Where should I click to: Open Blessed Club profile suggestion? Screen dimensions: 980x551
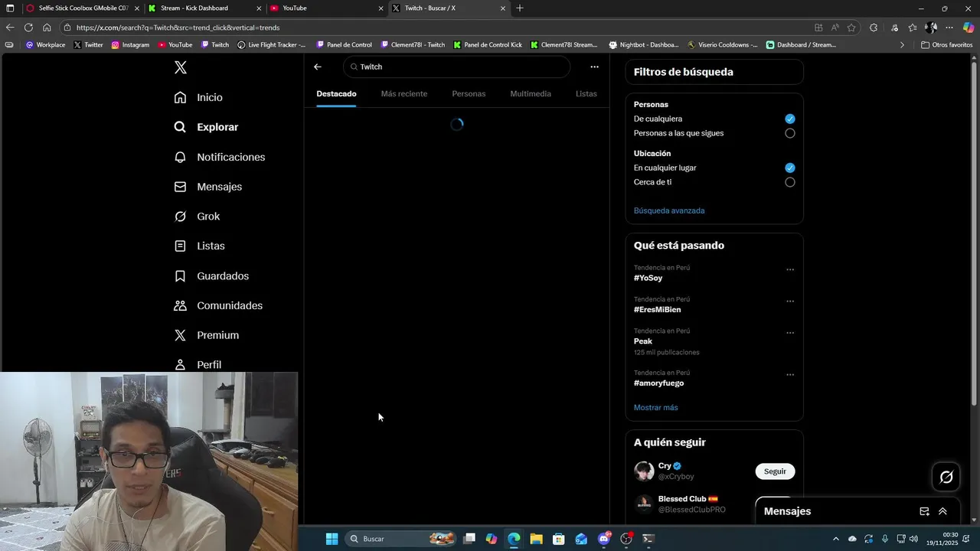682,499
